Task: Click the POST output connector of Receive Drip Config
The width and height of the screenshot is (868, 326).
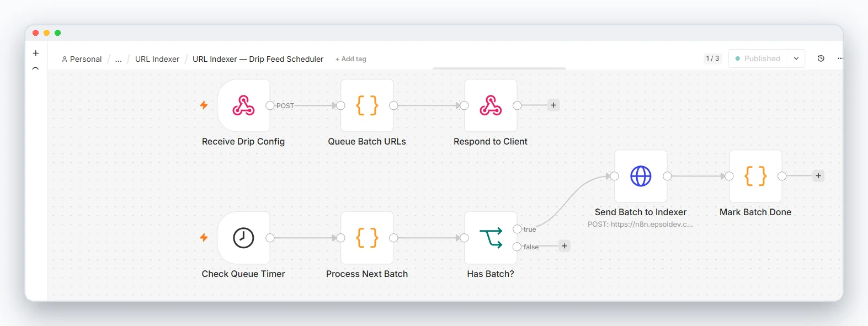Action: pyautogui.click(x=270, y=105)
